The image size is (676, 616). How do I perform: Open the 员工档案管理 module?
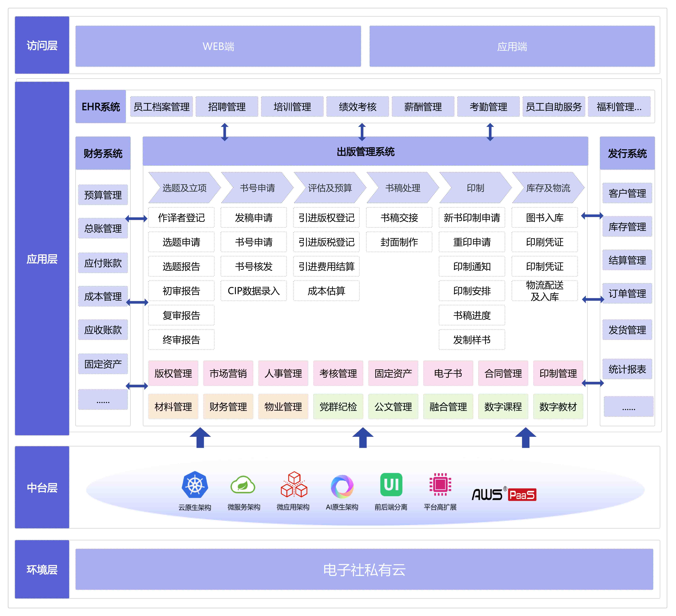pyautogui.click(x=161, y=107)
